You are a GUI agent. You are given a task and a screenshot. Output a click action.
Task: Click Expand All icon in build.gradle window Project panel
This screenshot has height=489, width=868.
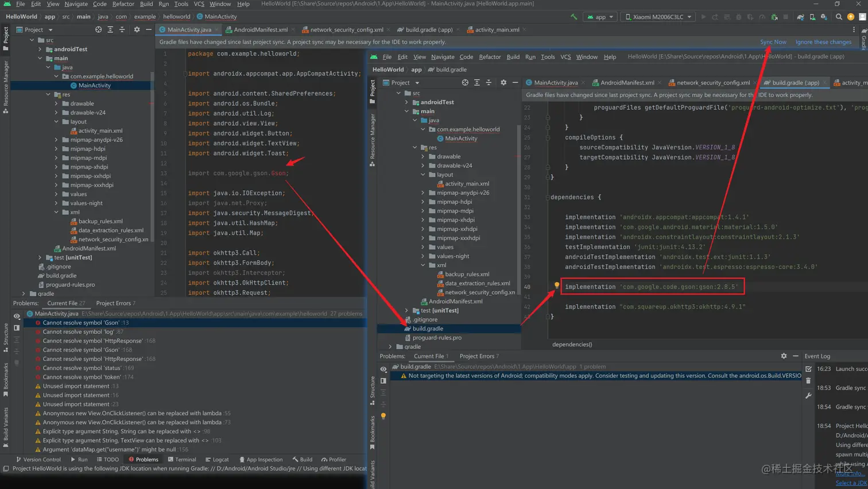click(477, 83)
